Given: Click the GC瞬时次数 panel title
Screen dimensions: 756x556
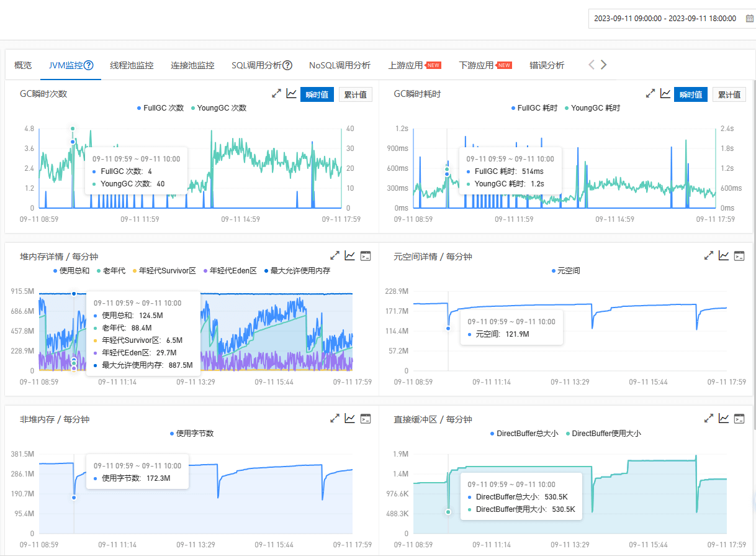Looking at the screenshot, I should pos(43,94).
